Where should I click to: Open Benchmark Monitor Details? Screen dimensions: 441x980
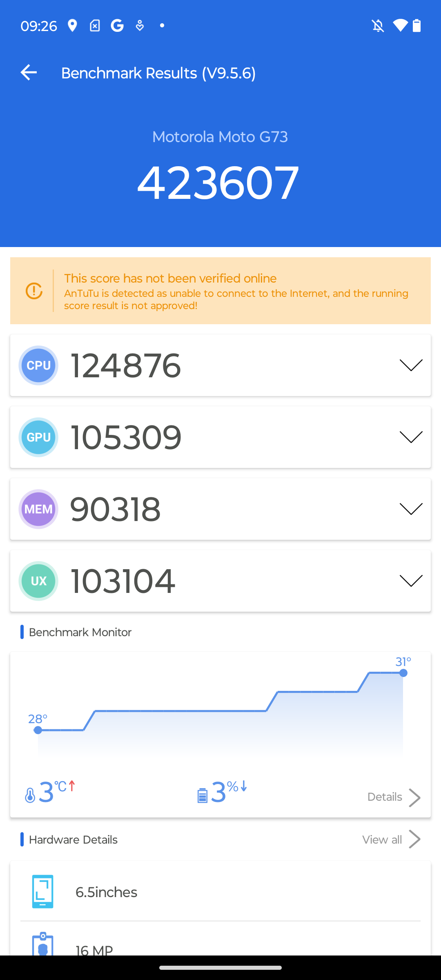tap(394, 797)
